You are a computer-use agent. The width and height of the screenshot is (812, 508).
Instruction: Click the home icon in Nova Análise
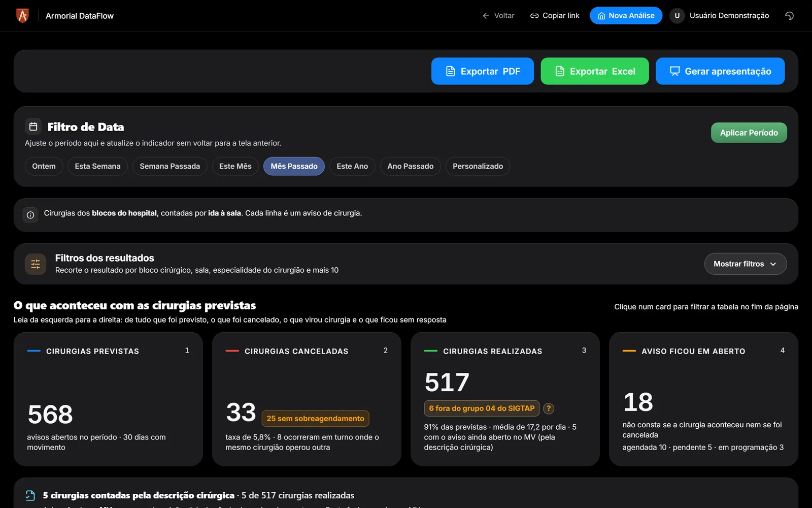click(x=601, y=16)
